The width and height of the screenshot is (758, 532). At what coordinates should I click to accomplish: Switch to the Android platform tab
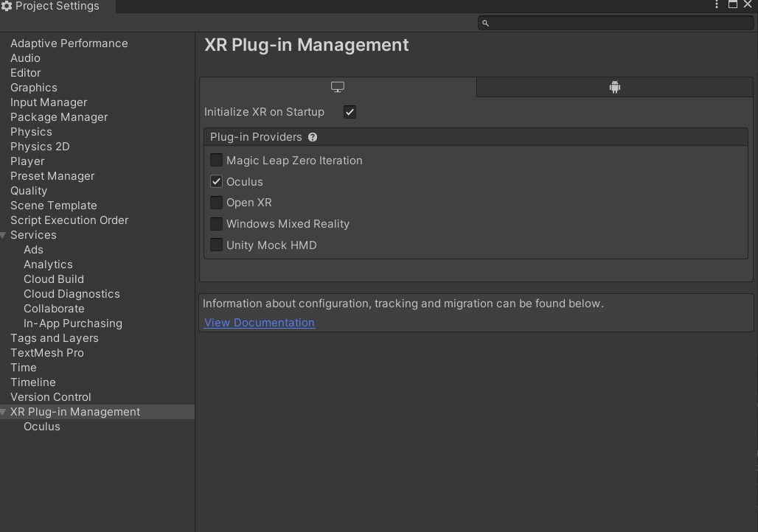tap(614, 87)
